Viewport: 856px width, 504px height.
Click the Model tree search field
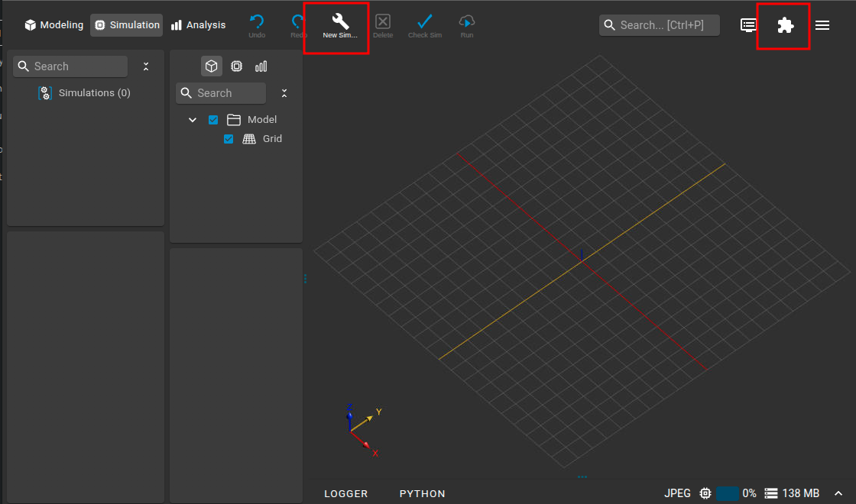[x=221, y=93]
